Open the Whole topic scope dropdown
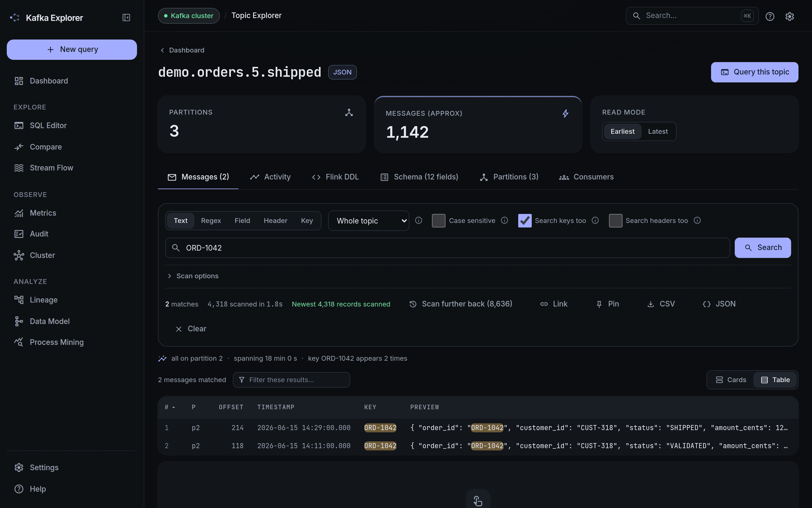This screenshot has height=508, width=812. point(369,221)
